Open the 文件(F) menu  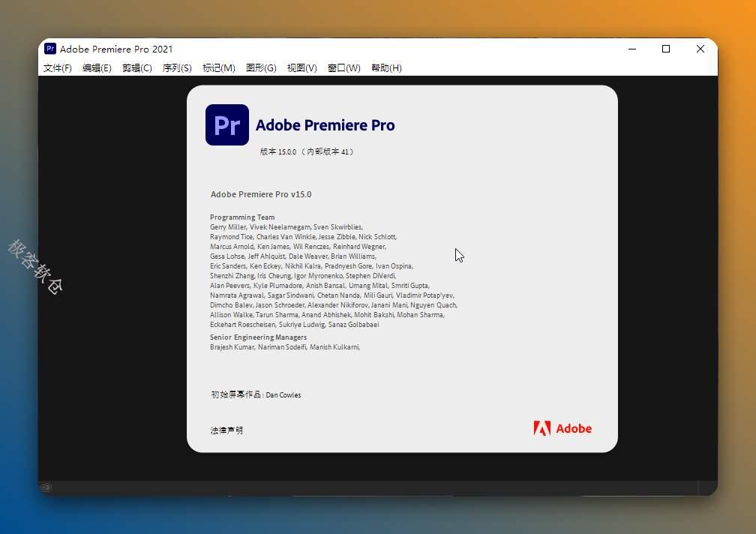[x=57, y=68]
